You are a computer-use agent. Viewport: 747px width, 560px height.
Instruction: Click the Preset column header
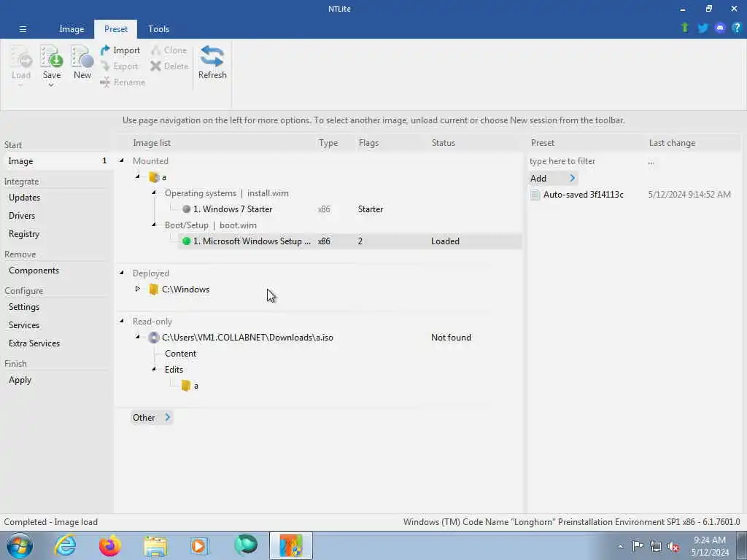[542, 143]
